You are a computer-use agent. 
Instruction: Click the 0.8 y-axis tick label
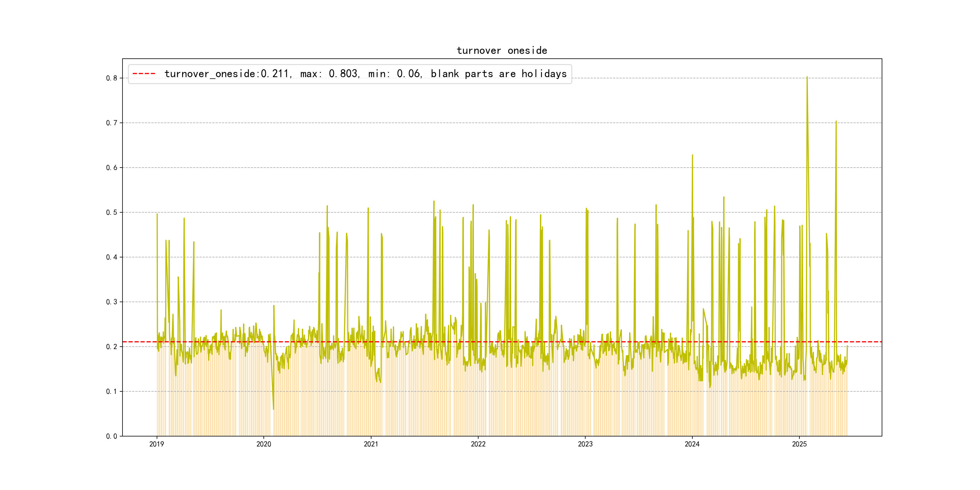coord(112,78)
